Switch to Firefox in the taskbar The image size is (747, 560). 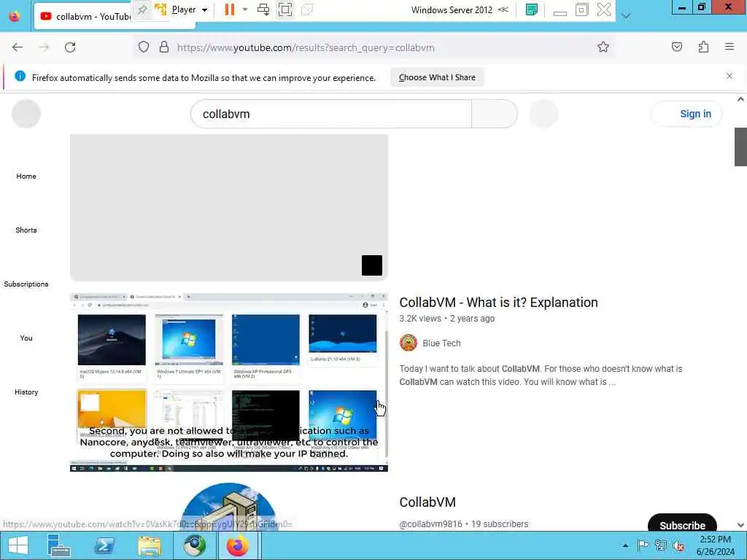pos(239,545)
